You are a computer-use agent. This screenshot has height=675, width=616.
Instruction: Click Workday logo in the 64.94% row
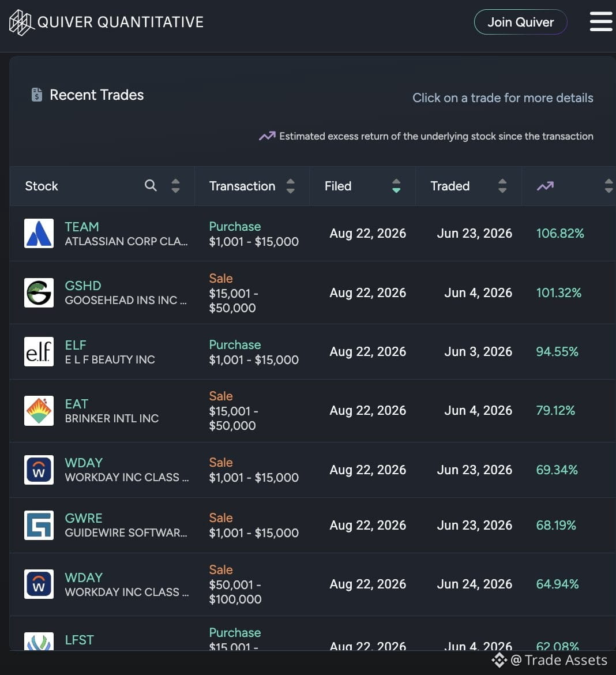pos(39,584)
